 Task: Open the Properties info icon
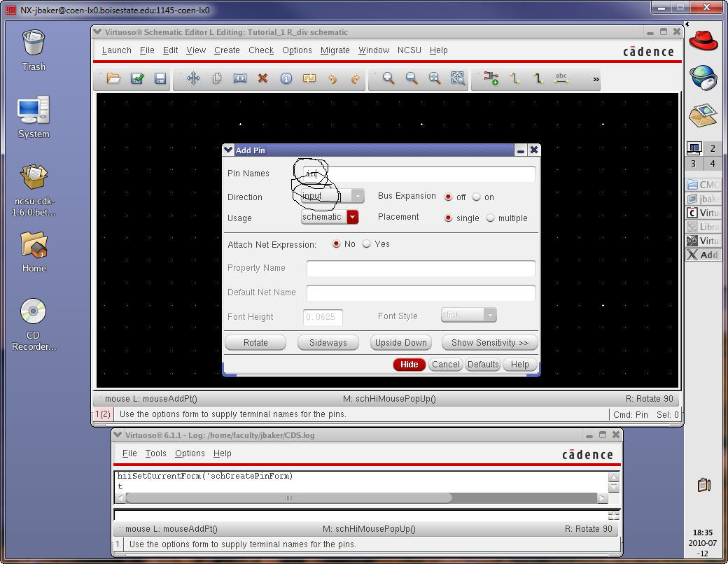[x=286, y=79]
